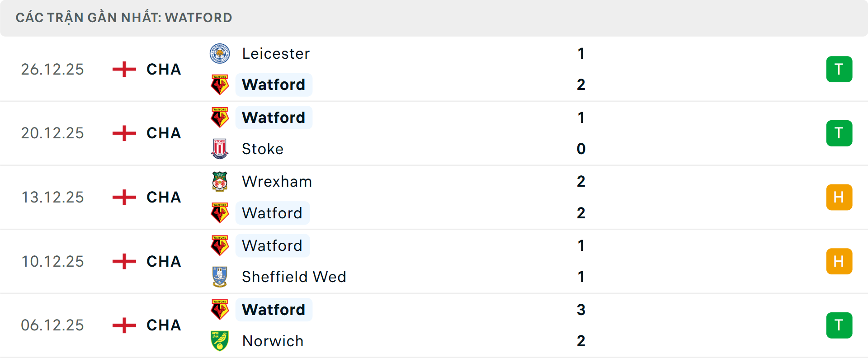Open the Wrexham crest icon
Screen dimensions: 868x358
220,181
